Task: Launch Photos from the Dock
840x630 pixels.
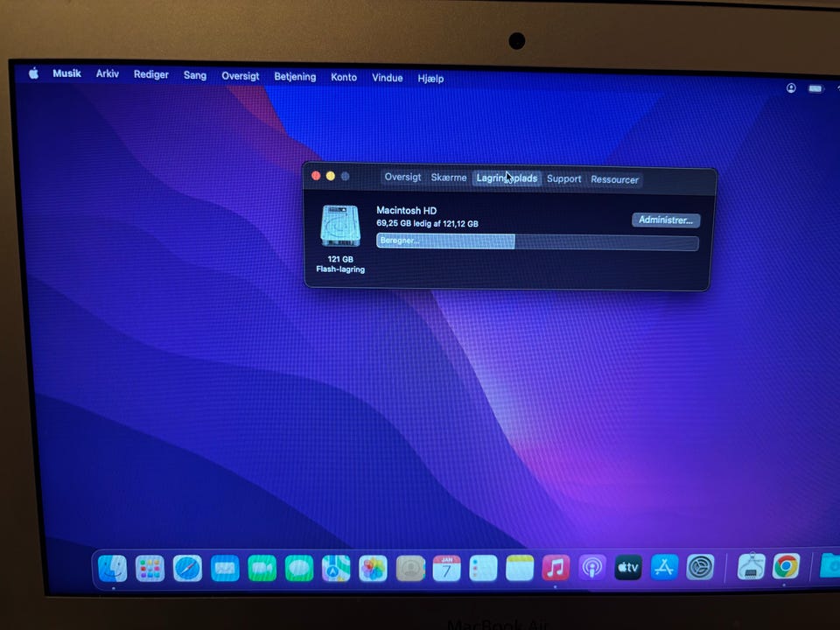Action: click(373, 568)
